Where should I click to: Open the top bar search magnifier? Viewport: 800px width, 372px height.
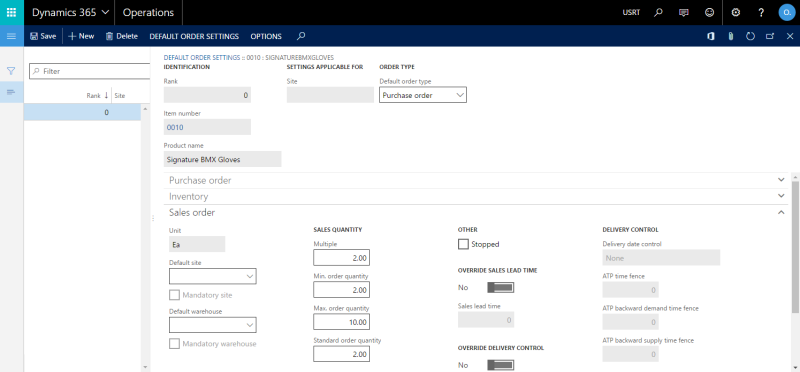point(658,13)
